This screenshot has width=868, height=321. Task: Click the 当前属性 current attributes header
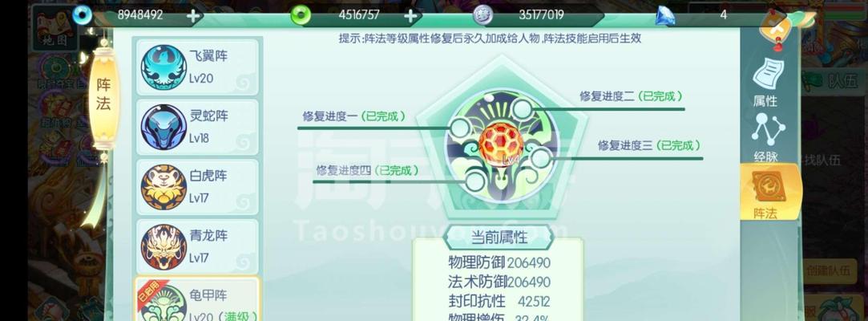(499, 238)
